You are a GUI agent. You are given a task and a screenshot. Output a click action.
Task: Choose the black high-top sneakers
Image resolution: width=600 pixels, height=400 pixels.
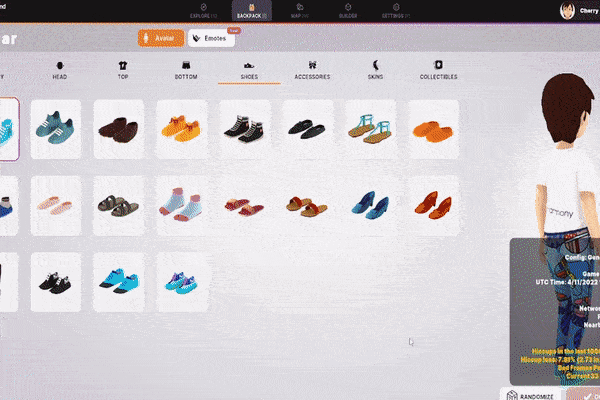tap(245, 129)
